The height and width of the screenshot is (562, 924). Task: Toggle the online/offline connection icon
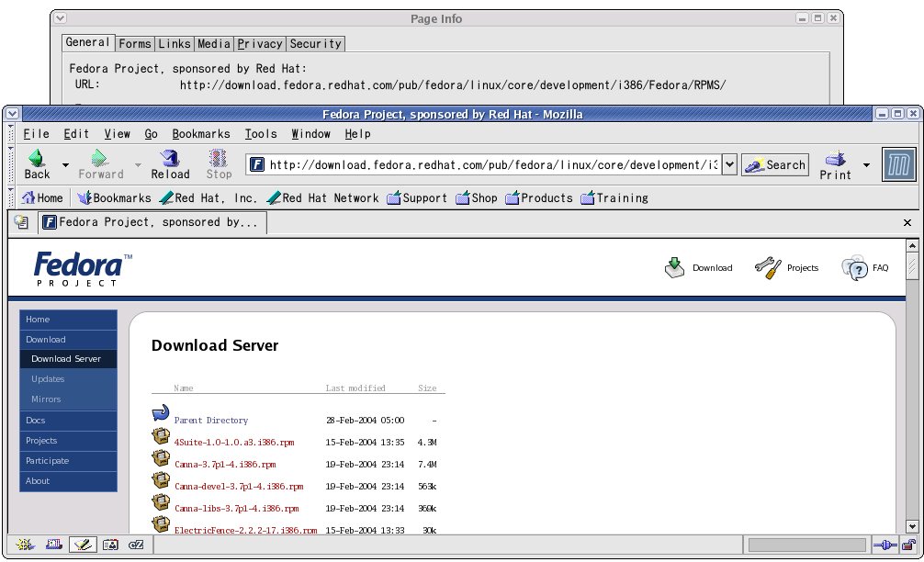(884, 545)
